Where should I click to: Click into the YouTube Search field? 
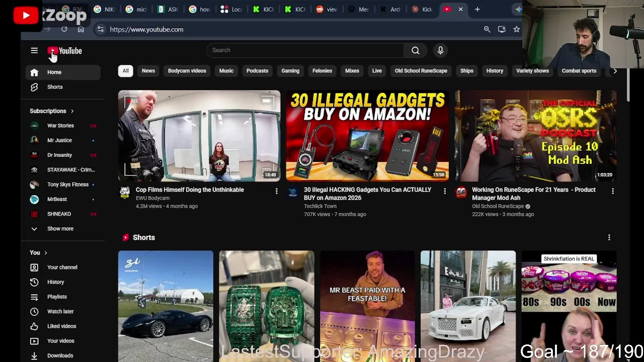(x=305, y=50)
